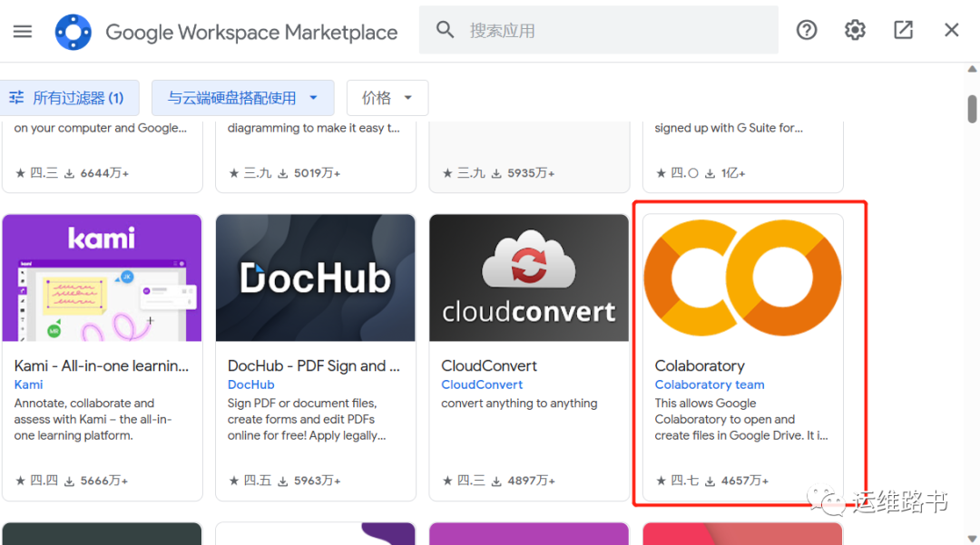This screenshot has height=545, width=980.
Task: Open Marketplace in a new window icon
Action: tap(903, 30)
